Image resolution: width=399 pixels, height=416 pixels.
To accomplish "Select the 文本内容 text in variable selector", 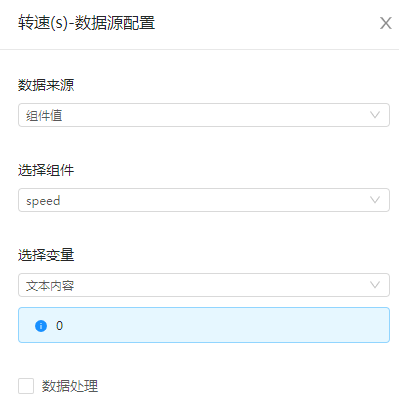I will click(50, 286).
